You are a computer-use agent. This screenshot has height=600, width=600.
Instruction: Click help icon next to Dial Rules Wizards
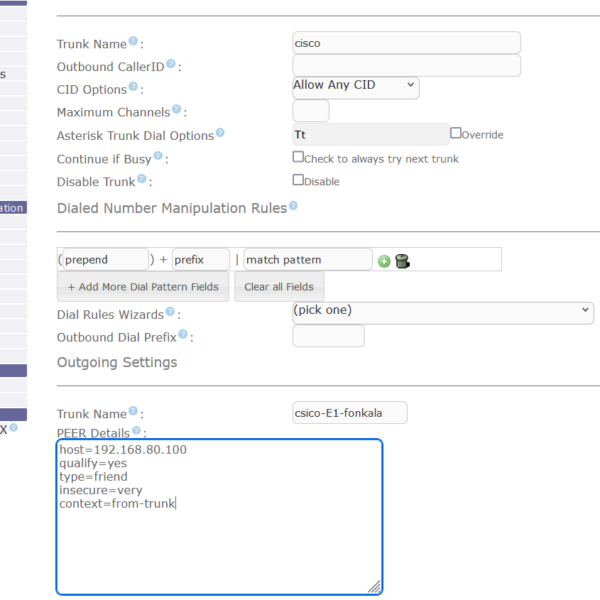tap(176, 313)
